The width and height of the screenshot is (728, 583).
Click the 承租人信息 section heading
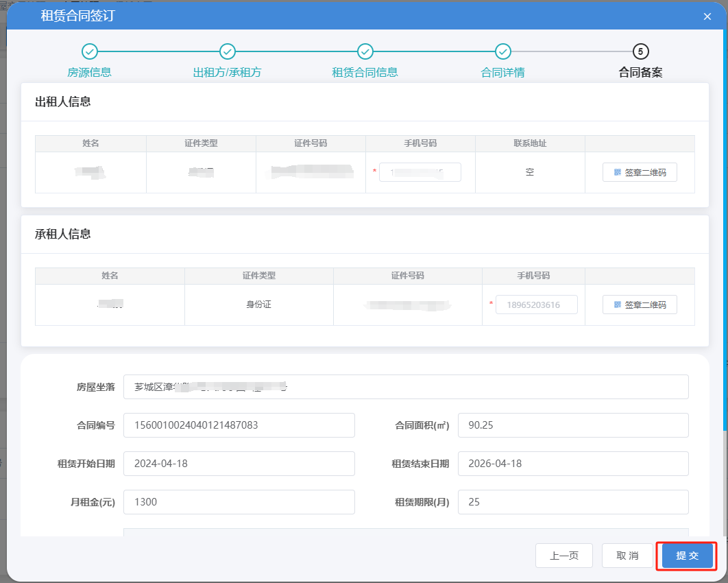tap(62, 234)
